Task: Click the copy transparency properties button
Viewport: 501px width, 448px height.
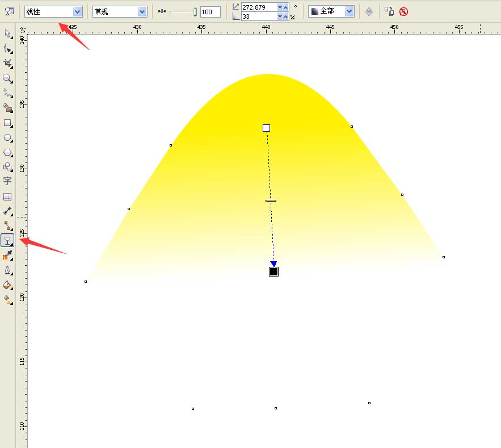Action: tap(389, 11)
